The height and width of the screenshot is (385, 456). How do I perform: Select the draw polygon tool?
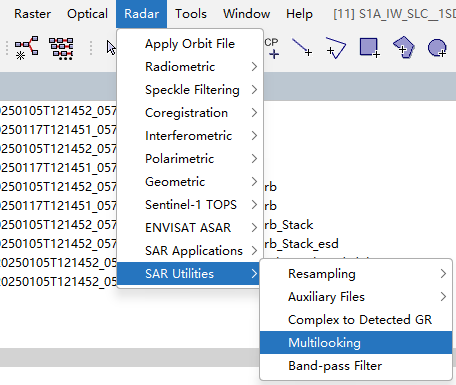(404, 47)
